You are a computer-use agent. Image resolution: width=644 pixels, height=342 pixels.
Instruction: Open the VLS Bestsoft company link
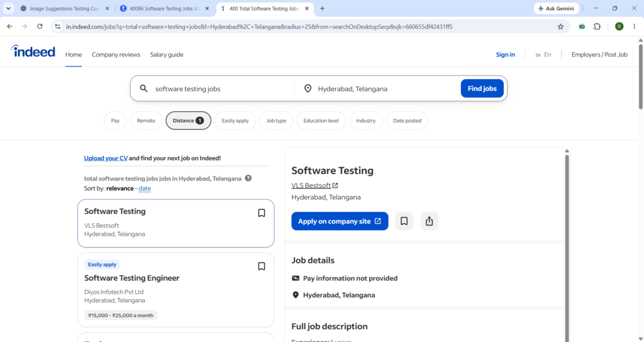pyautogui.click(x=311, y=185)
